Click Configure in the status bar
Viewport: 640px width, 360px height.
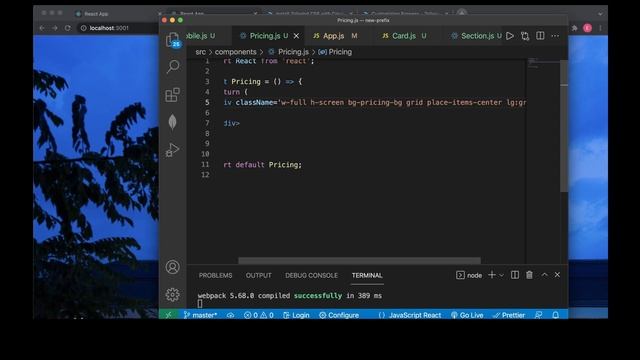point(339,315)
